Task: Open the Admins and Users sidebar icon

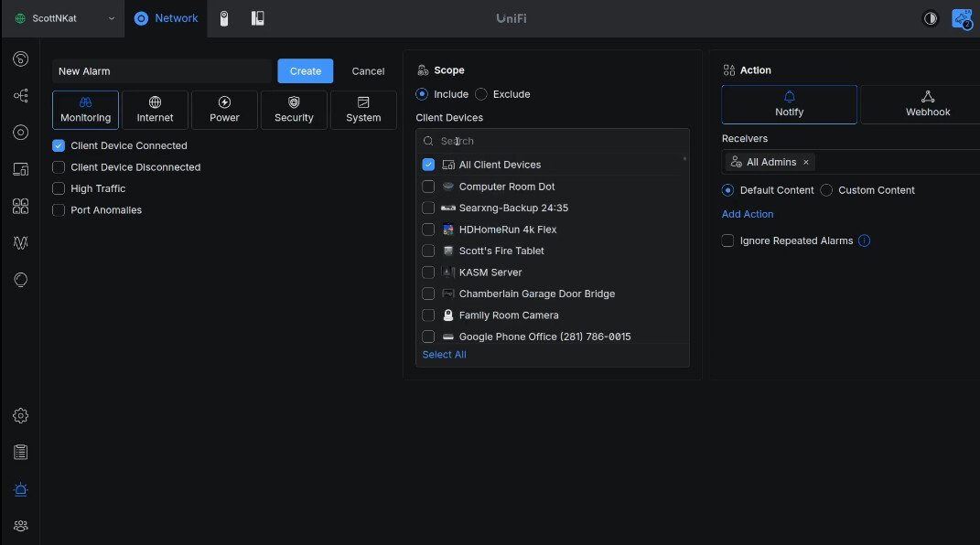Action: point(20,526)
